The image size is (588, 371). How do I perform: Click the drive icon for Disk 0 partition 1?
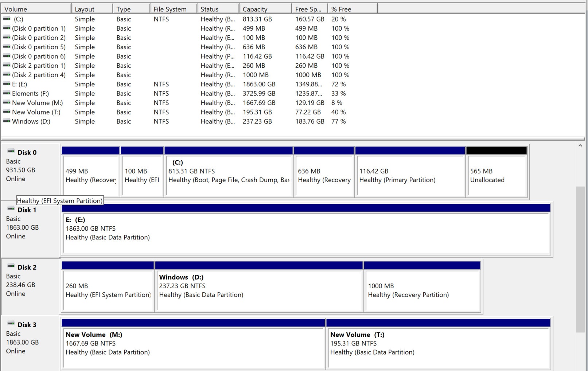7,28
